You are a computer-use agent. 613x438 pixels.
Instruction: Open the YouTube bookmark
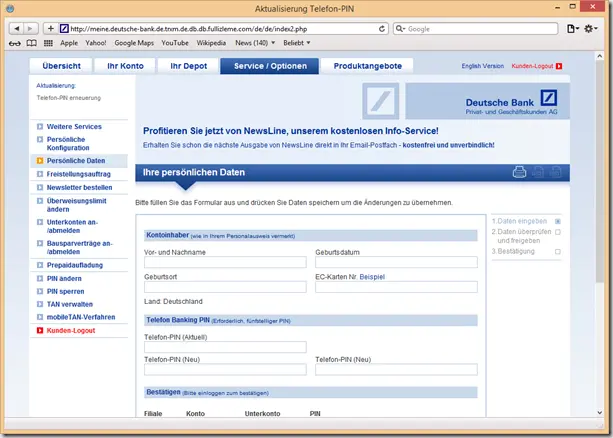(x=175, y=43)
